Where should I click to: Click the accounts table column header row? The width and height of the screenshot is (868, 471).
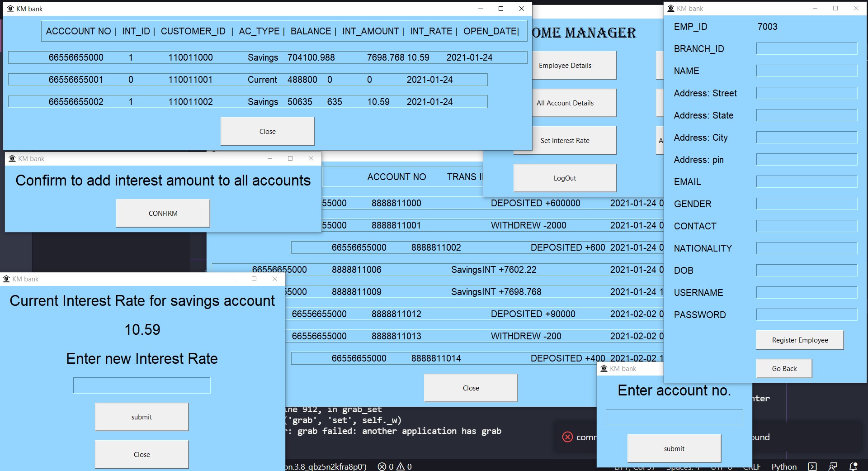(x=284, y=31)
